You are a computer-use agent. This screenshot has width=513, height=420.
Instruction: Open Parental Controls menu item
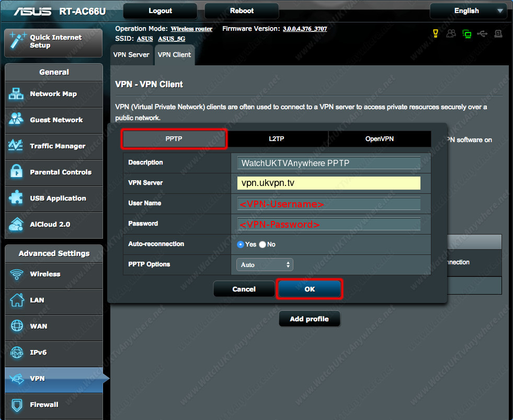point(54,172)
